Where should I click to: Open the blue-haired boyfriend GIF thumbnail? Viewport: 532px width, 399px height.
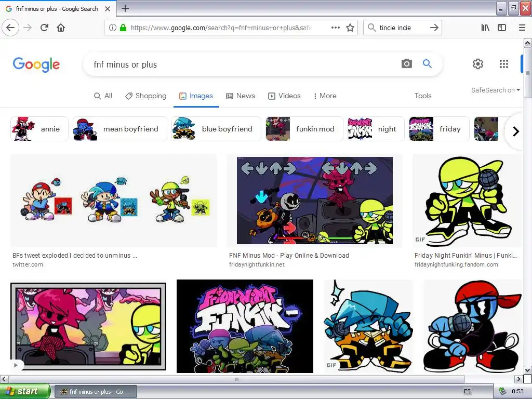pyautogui.click(x=368, y=326)
